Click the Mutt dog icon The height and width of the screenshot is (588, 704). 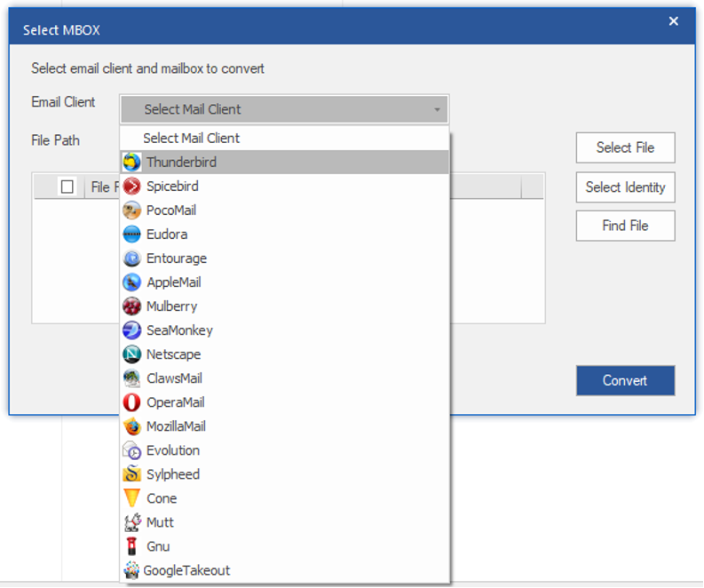[131, 522]
